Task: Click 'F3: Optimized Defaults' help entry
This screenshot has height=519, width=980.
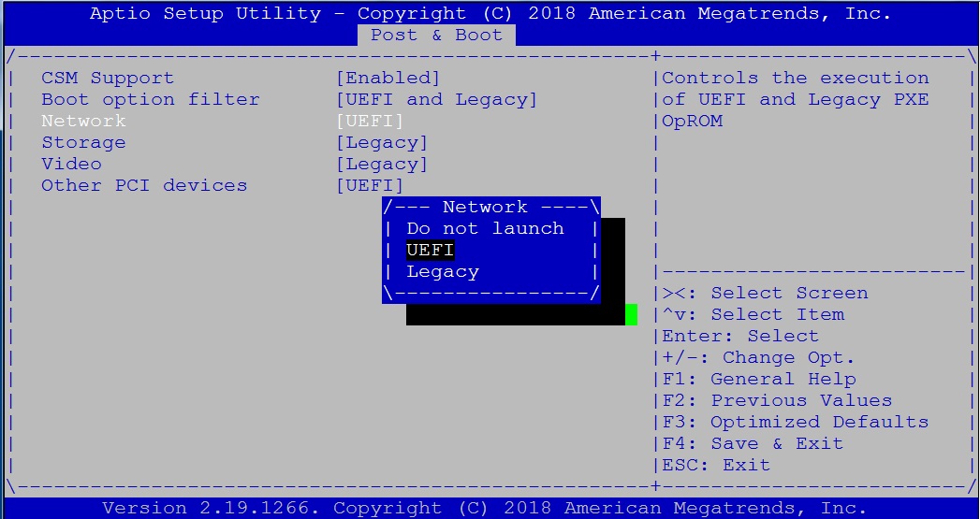Action: tap(795, 423)
